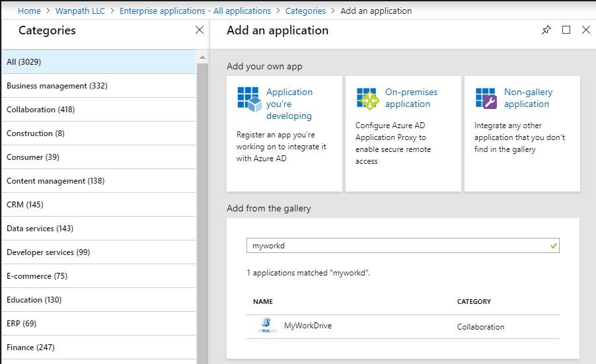Pin the Add an application blade
Screen dimensions: 596x364
[x=546, y=30]
